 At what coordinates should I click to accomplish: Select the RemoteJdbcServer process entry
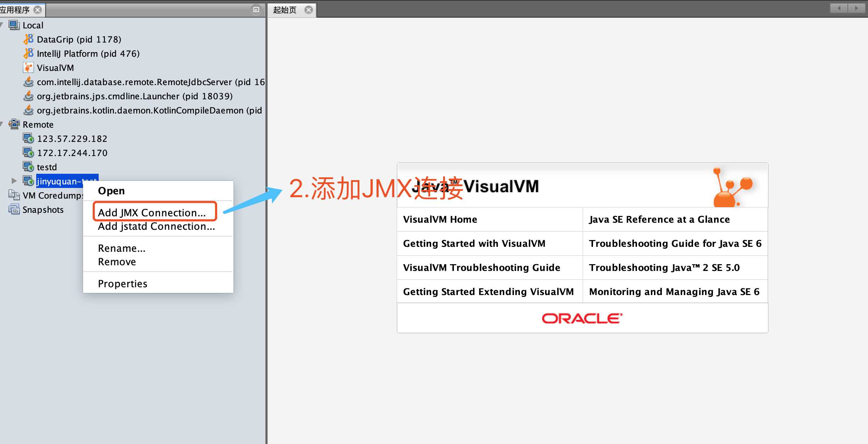[151, 82]
